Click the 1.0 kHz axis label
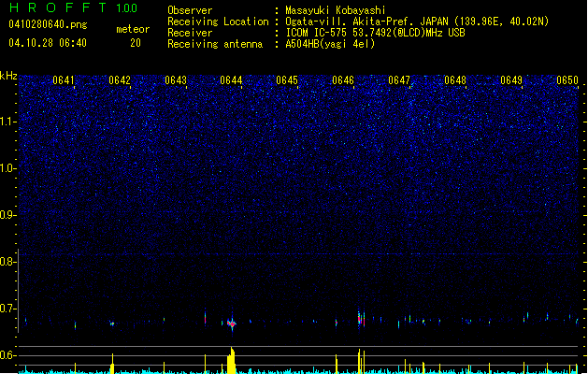This screenshot has width=588, height=374. click(x=8, y=168)
